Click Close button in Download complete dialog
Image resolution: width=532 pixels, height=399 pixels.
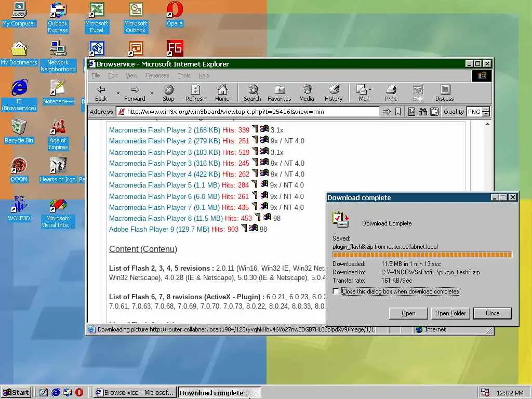tap(493, 313)
